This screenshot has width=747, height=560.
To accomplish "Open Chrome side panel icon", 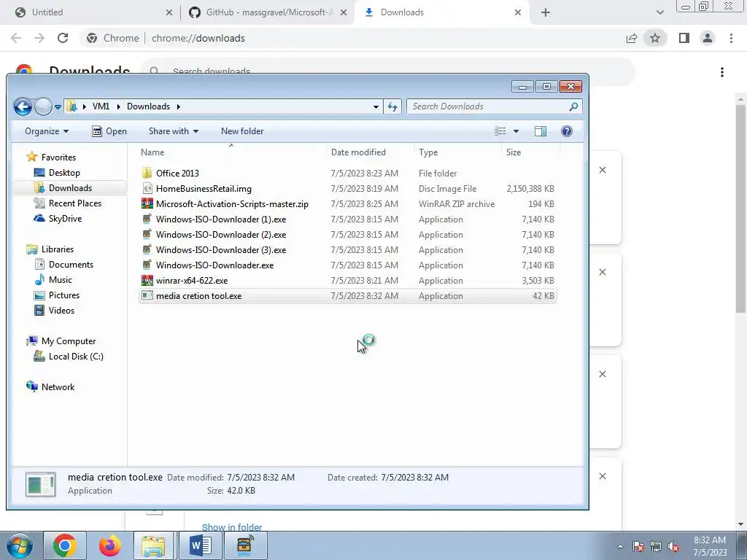I will [x=684, y=38].
